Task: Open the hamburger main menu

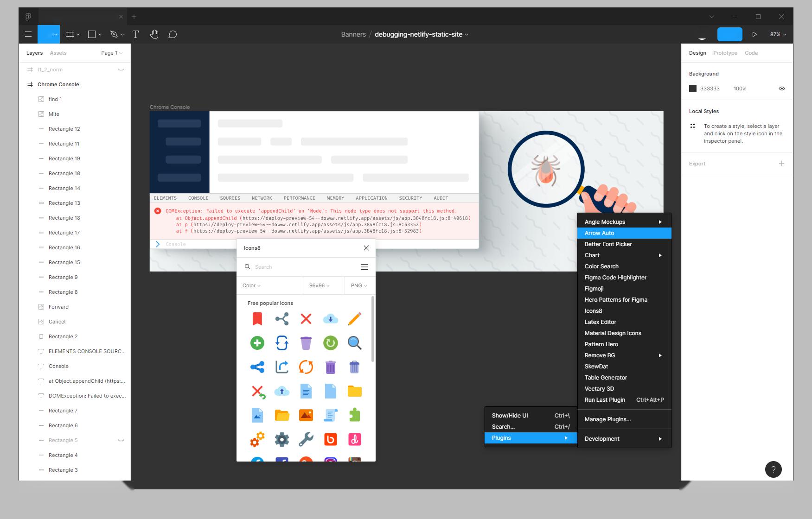Action: 28,34
